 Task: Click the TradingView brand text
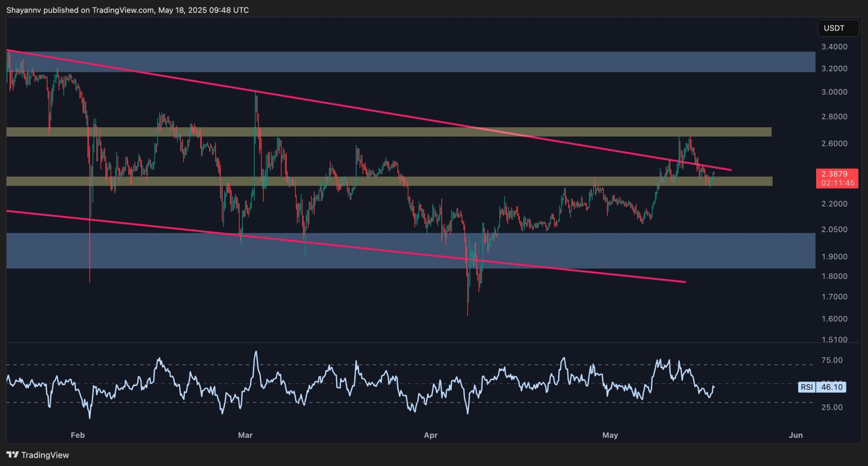click(45, 455)
